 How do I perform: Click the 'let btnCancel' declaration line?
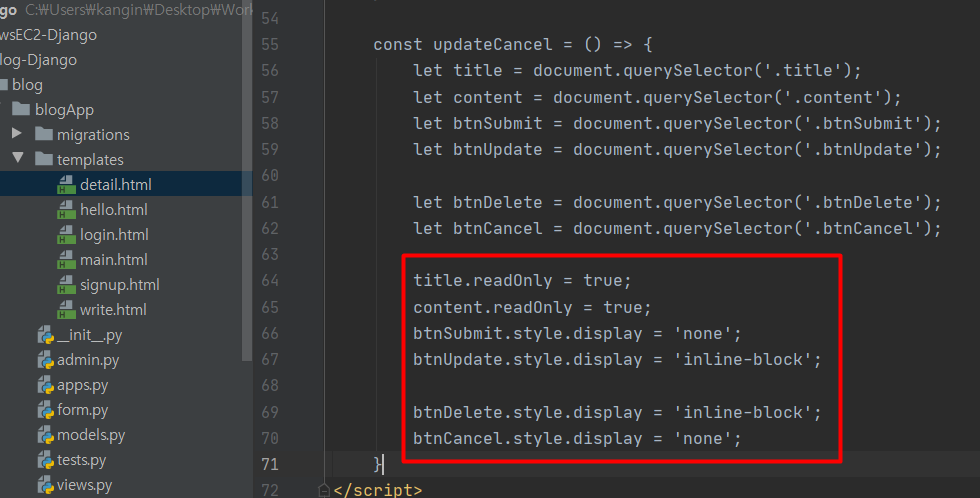pyautogui.click(x=677, y=228)
